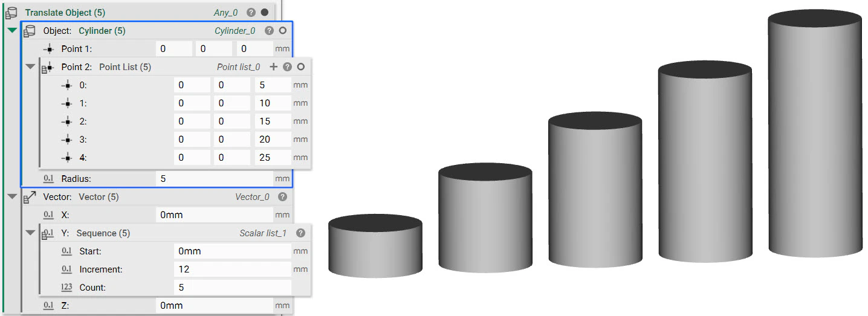The width and height of the screenshot is (868, 316).
Task: Click point icon for list item 1
Action: click(x=67, y=103)
